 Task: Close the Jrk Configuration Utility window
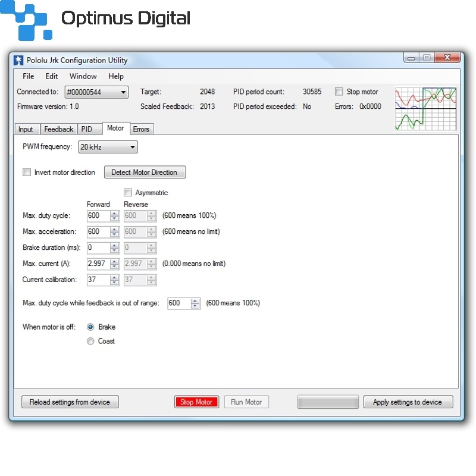(447, 57)
